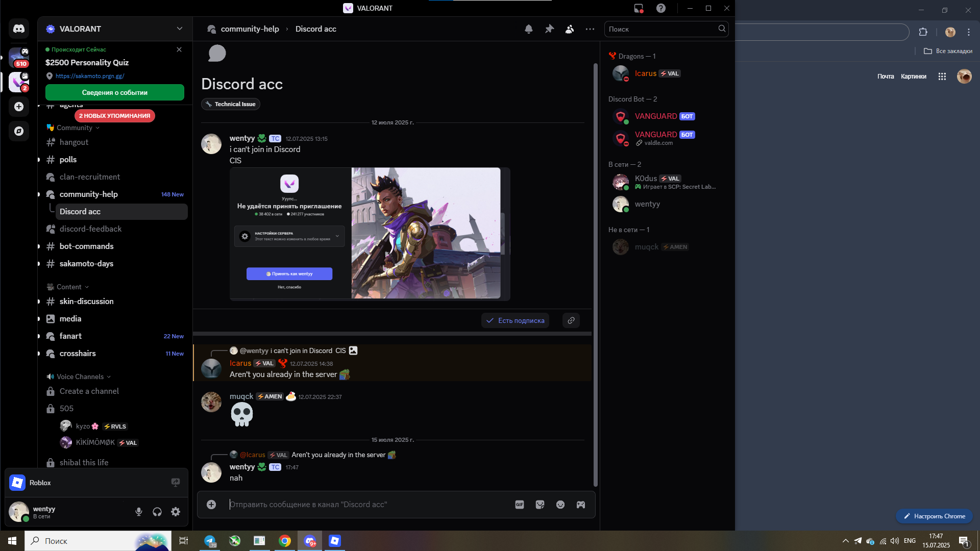
Task: Open Telegram from the taskbar
Action: (210, 541)
